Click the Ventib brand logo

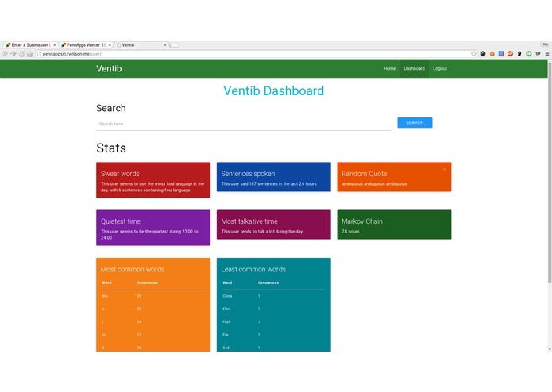(109, 68)
